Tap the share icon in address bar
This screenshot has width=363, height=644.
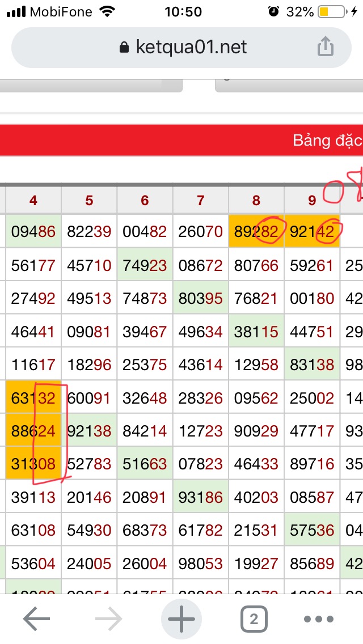point(325,46)
